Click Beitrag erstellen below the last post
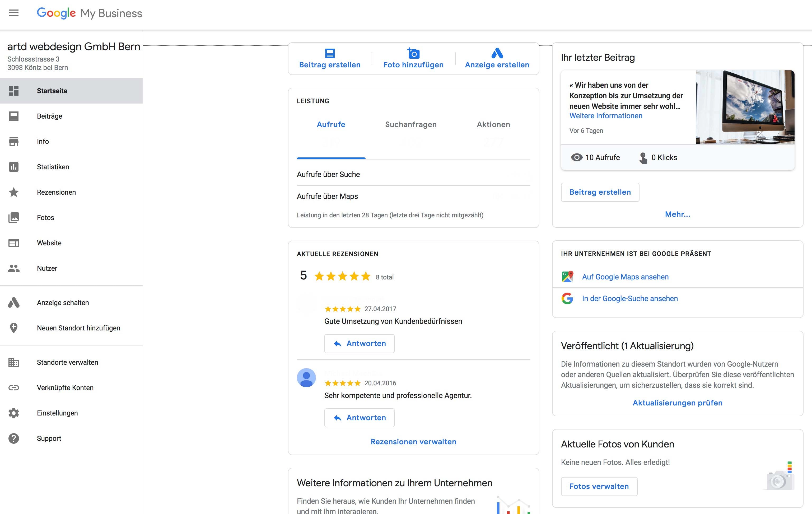The height and width of the screenshot is (514, 812). tap(600, 192)
